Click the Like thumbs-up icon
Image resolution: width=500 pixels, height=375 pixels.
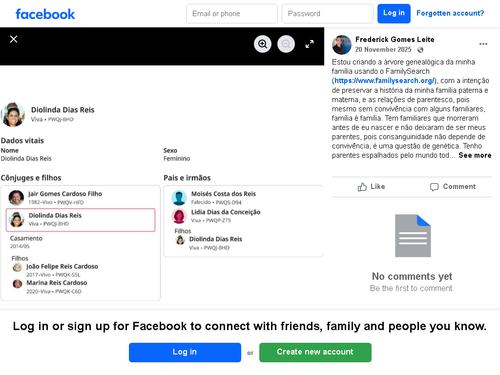(362, 187)
